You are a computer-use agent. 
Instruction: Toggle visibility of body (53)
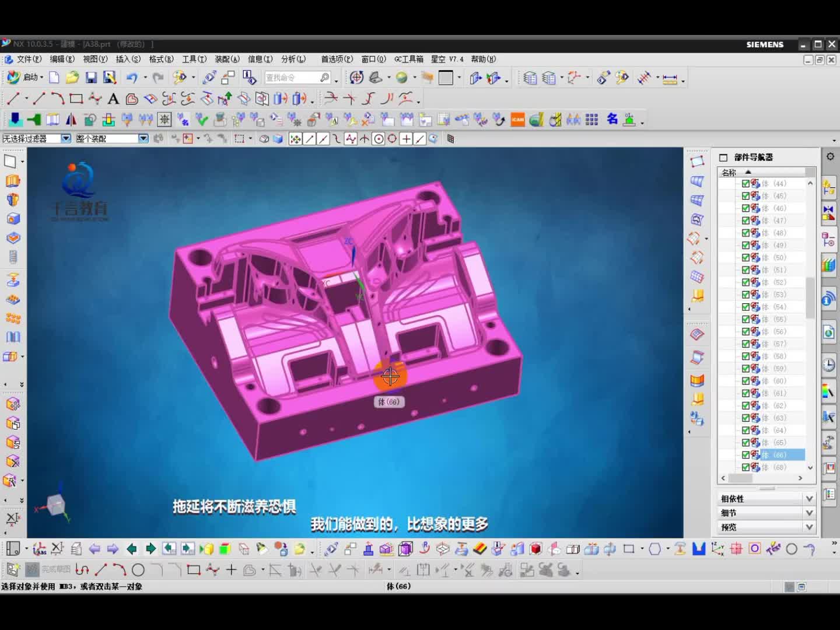745,295
